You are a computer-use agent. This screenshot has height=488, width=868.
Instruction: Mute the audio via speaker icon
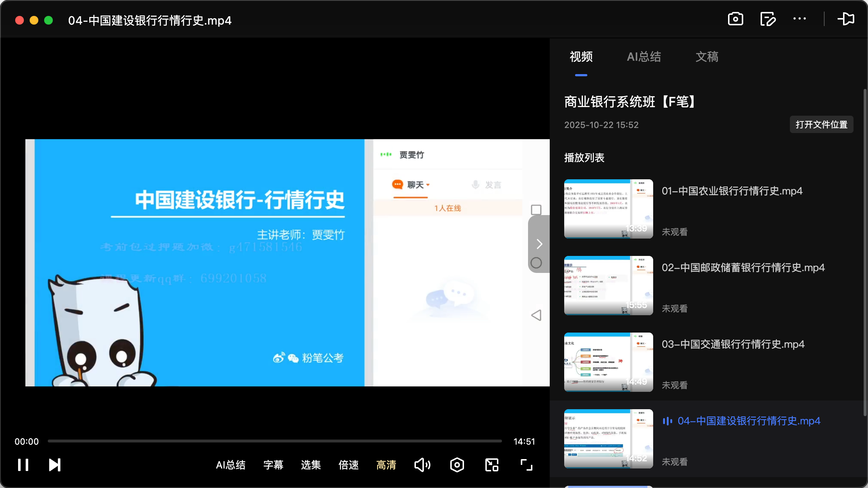[422, 465]
